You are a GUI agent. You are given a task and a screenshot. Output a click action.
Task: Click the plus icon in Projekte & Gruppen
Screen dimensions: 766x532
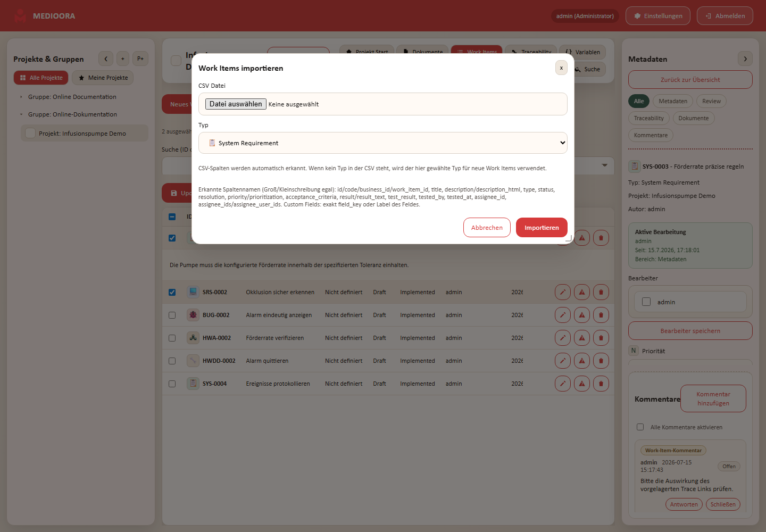(x=123, y=59)
